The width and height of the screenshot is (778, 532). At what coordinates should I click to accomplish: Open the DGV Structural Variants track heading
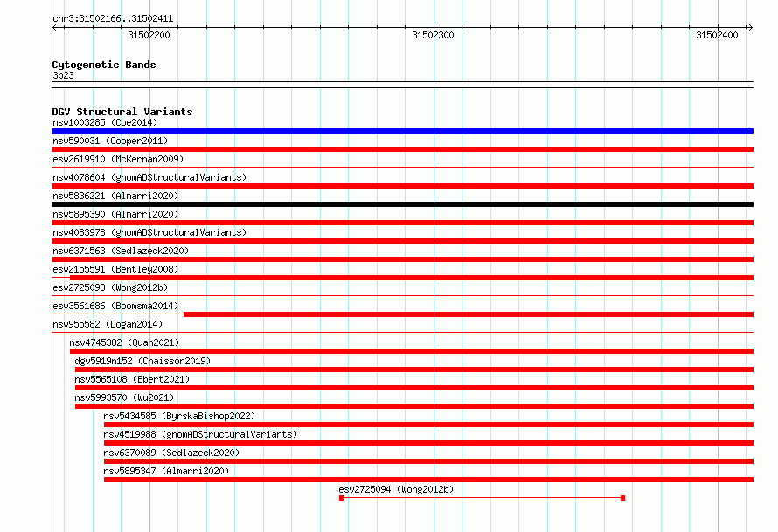point(122,112)
